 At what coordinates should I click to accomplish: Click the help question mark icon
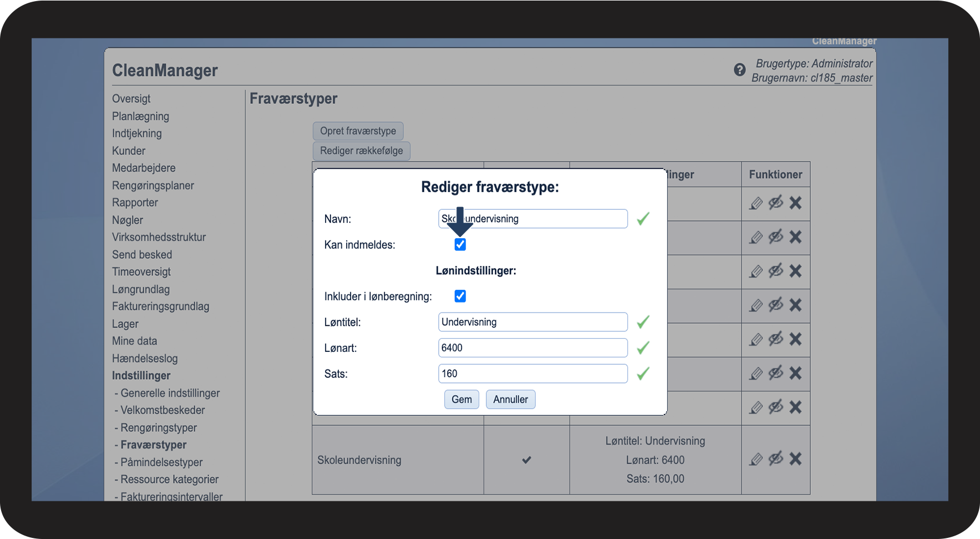click(739, 70)
